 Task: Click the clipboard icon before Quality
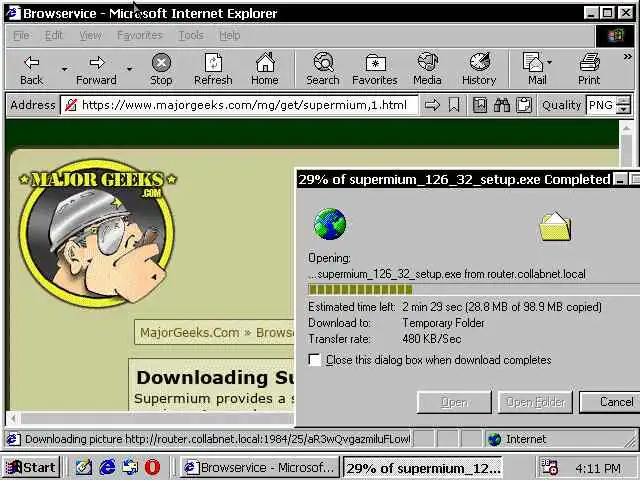(x=524, y=105)
